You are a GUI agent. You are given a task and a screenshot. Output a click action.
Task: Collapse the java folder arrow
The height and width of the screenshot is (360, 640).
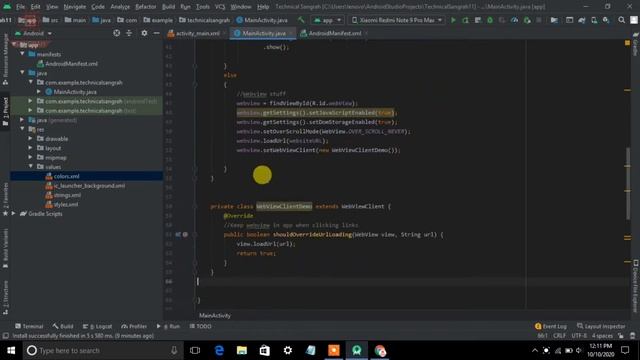22,73
